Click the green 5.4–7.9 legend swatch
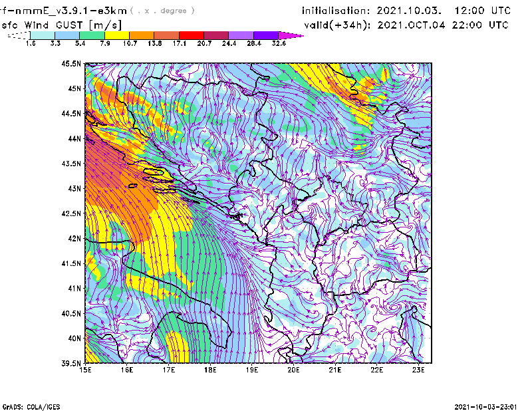The image size is (532, 411). [92, 35]
